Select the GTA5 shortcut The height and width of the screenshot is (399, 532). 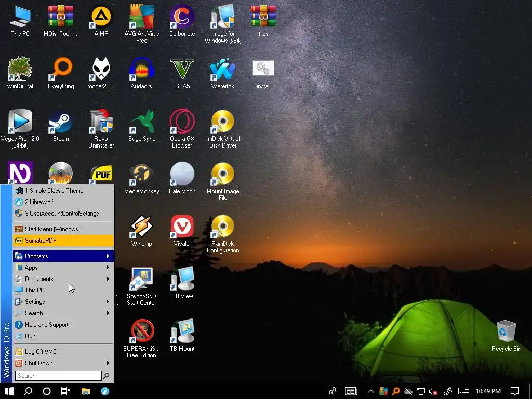click(182, 73)
